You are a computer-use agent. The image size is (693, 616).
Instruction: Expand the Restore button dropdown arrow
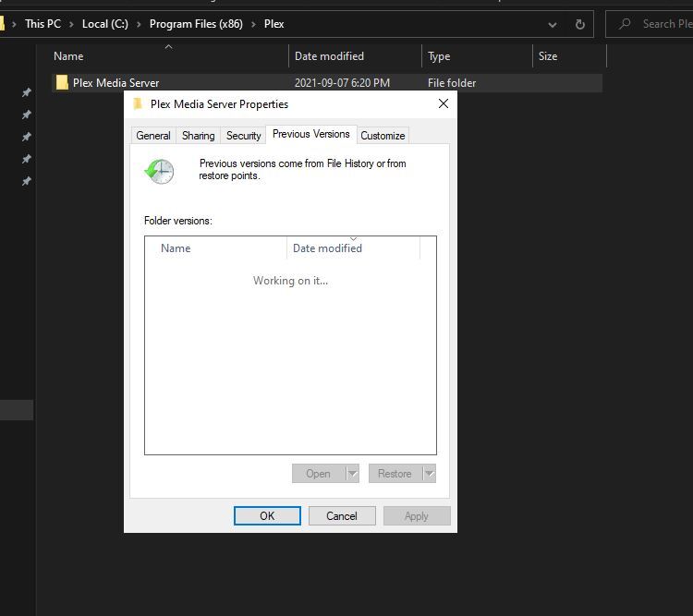429,473
